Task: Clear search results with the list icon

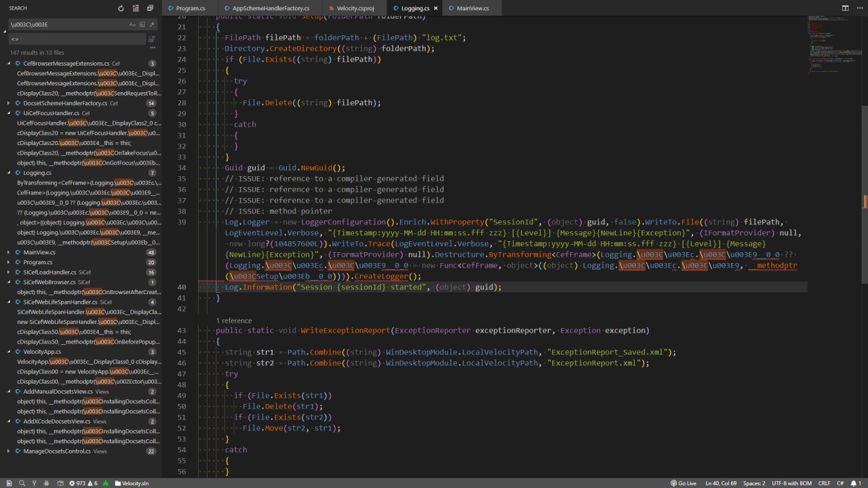Action: coord(136,8)
